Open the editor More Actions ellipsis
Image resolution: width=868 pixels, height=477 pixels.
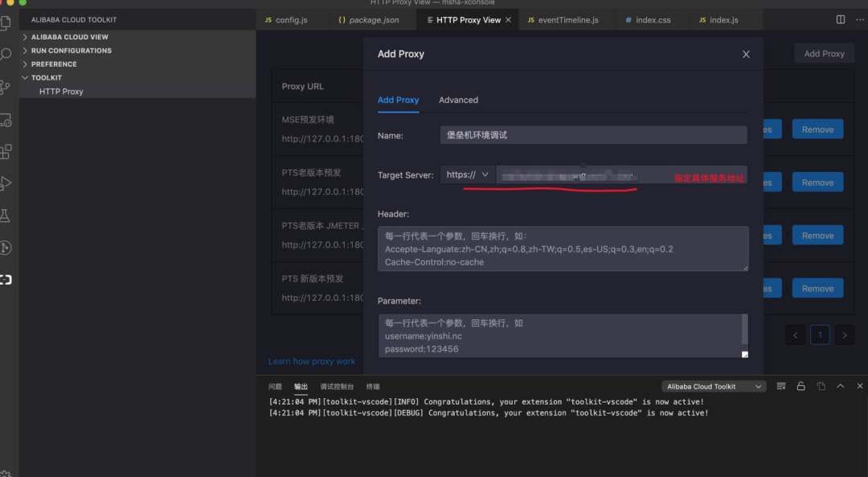click(860, 19)
